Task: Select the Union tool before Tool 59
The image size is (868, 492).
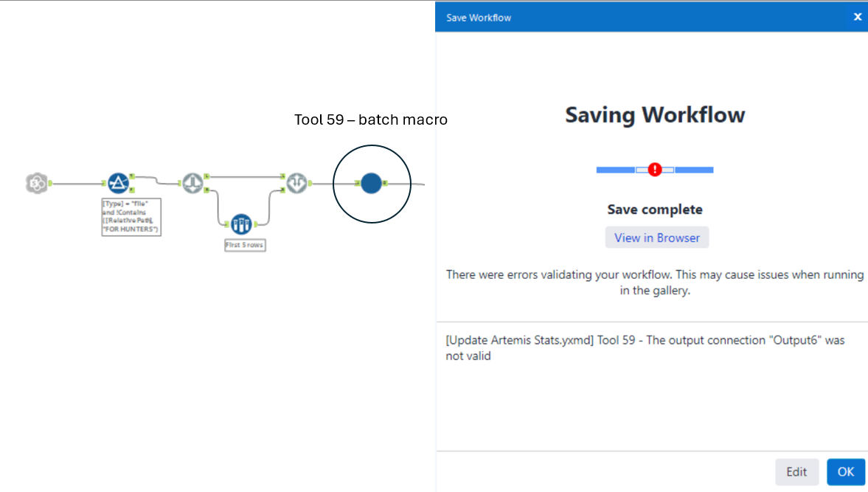Action: [296, 183]
